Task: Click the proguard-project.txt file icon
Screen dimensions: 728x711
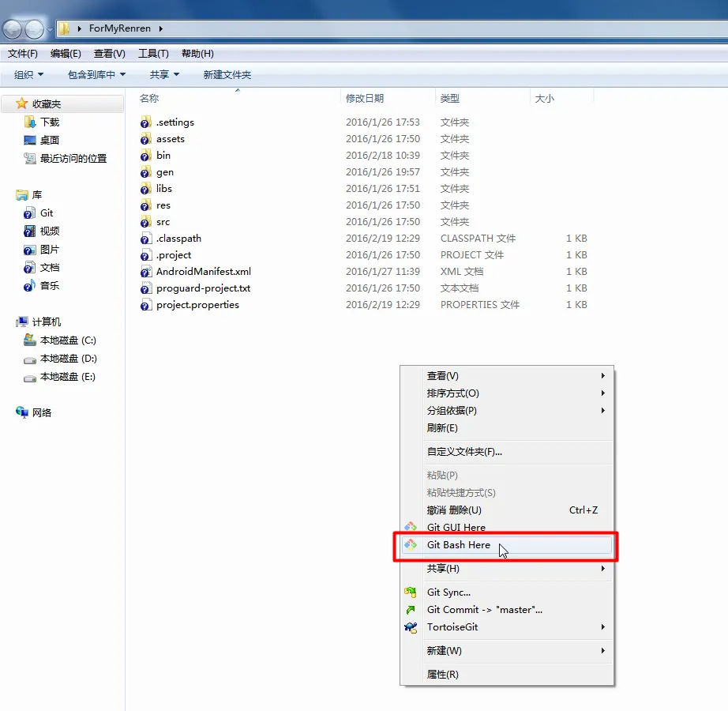Action: point(146,288)
